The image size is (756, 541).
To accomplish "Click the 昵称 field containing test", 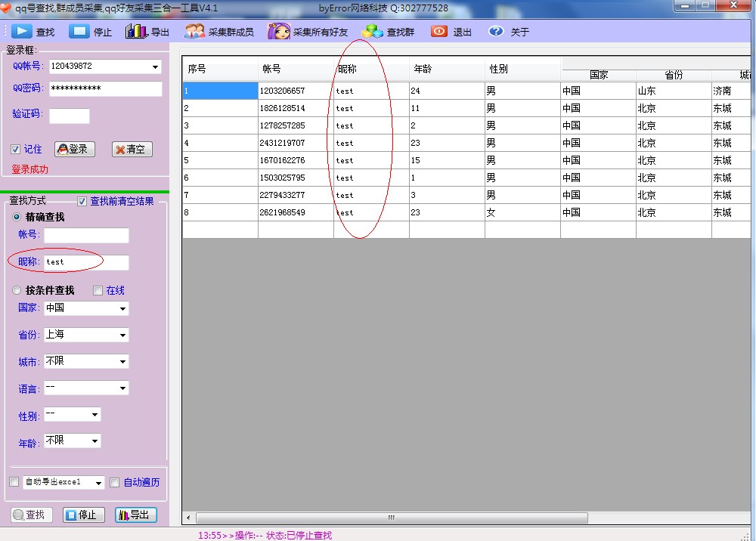I will coord(86,262).
